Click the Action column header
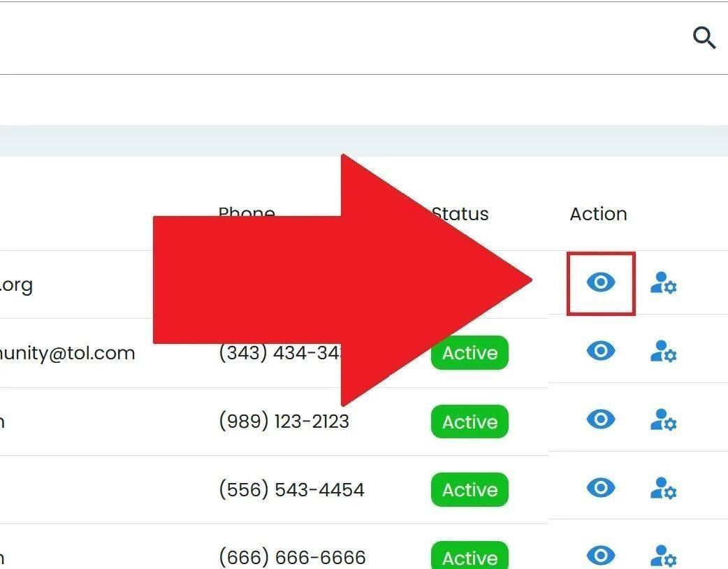728x569 pixels. coord(598,214)
